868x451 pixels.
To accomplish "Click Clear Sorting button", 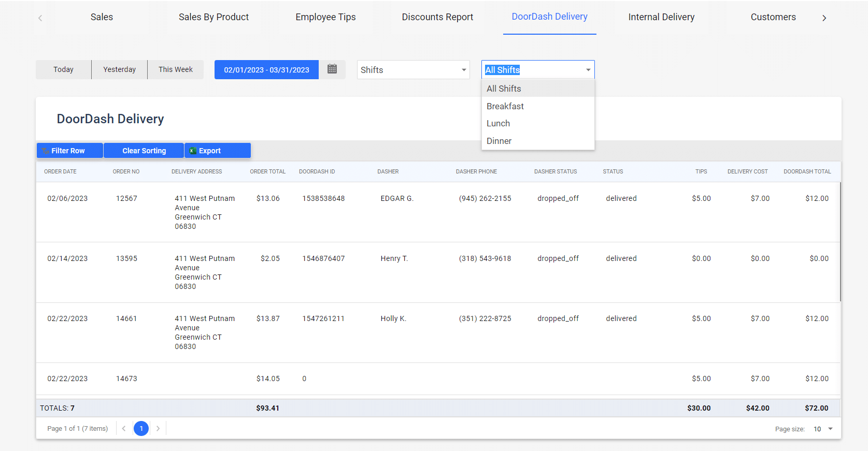I will [144, 151].
